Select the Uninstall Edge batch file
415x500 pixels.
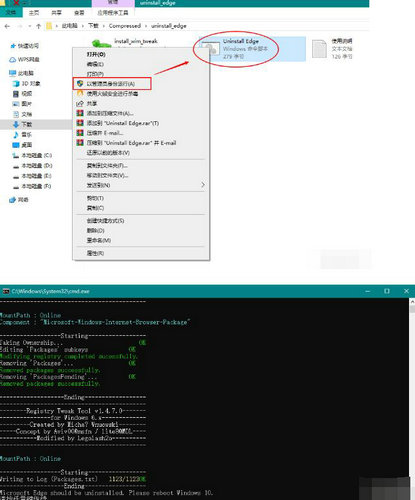tap(252, 49)
